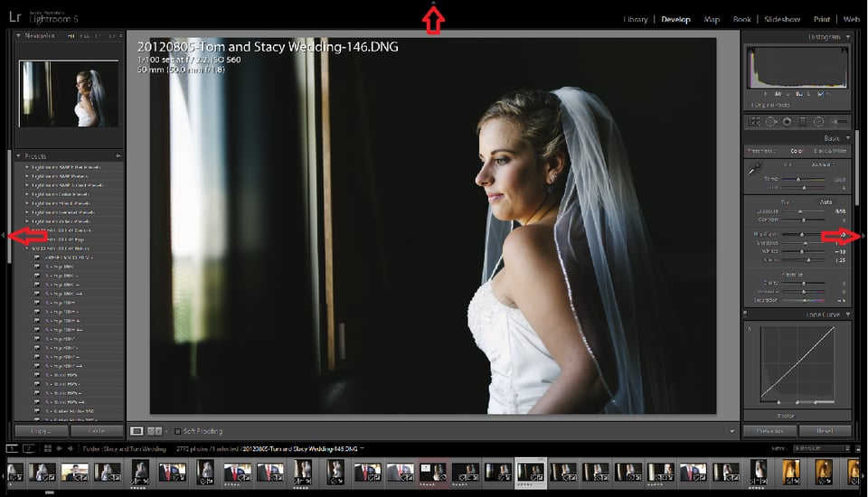Select the Adjustment Brush tool
868x497 pixels.
click(x=839, y=122)
